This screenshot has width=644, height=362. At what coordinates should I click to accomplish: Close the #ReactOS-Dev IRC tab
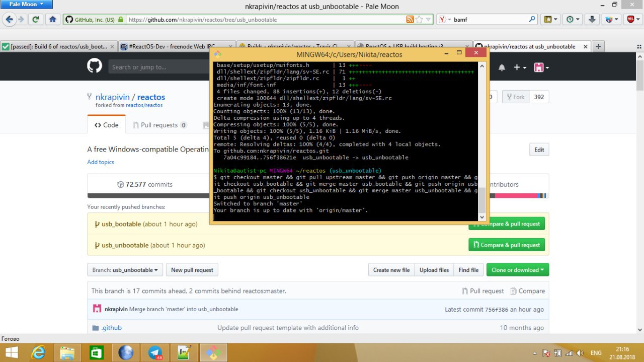coord(230,46)
